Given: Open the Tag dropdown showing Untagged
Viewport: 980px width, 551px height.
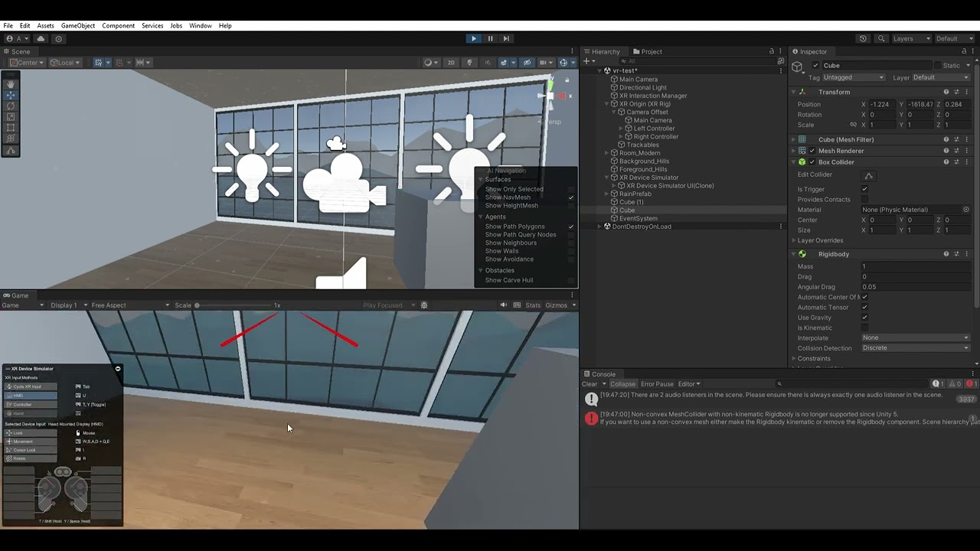Looking at the screenshot, I should click(854, 77).
